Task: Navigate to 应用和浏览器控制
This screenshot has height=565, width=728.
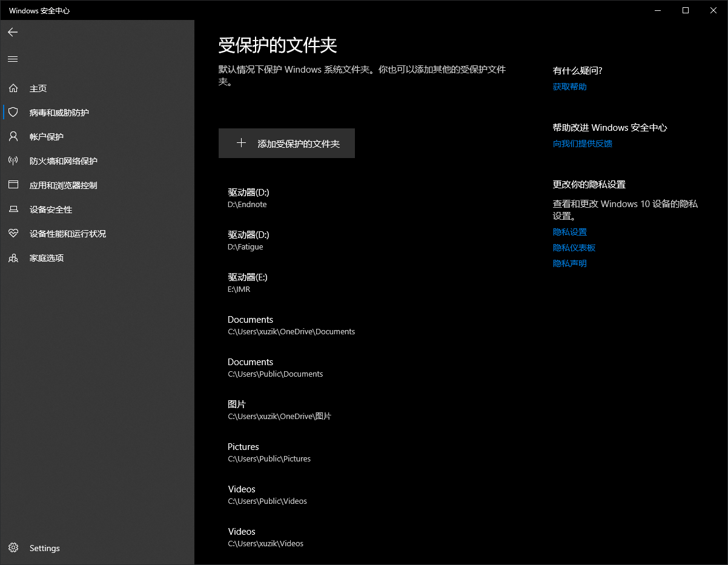Action: (x=97, y=185)
